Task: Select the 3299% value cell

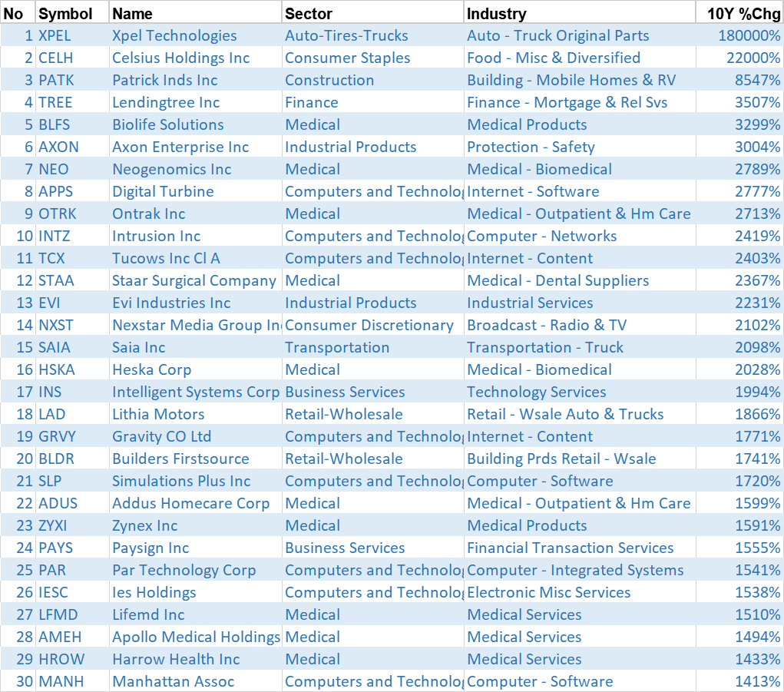Action: [739, 124]
